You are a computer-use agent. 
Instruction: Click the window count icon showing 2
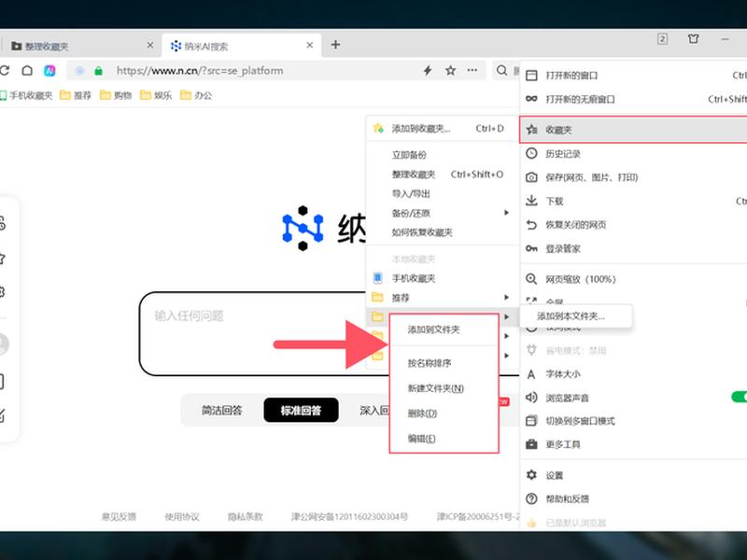tap(662, 38)
